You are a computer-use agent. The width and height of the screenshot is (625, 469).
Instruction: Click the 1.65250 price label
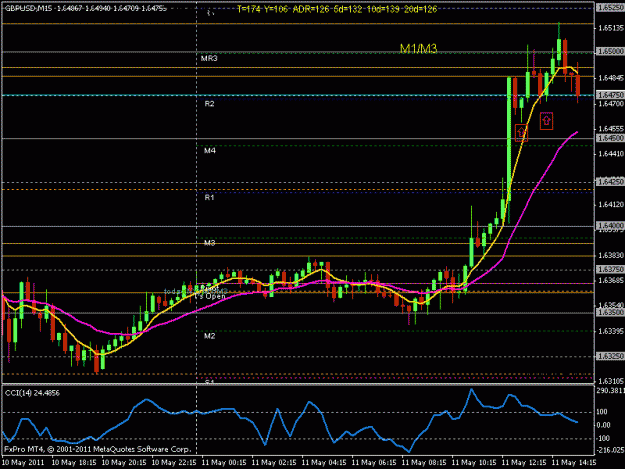610,8
